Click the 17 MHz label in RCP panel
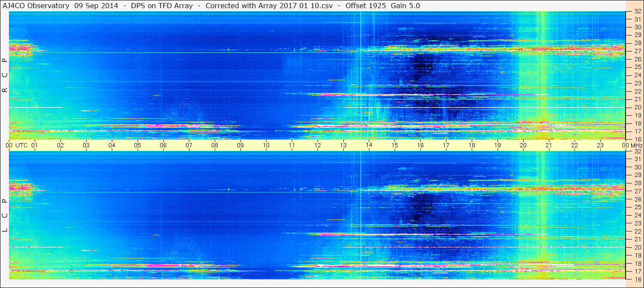This screenshot has height=288, width=644. pos(637,131)
